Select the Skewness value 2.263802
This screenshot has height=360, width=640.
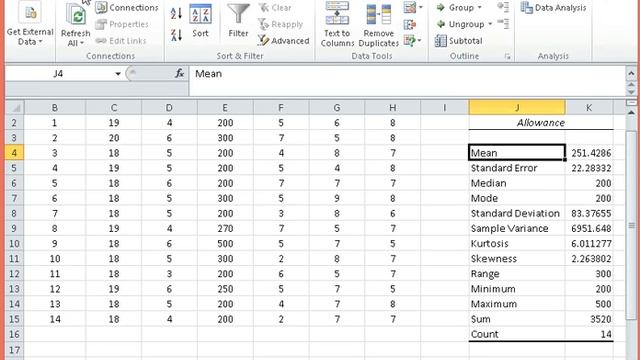589,259
